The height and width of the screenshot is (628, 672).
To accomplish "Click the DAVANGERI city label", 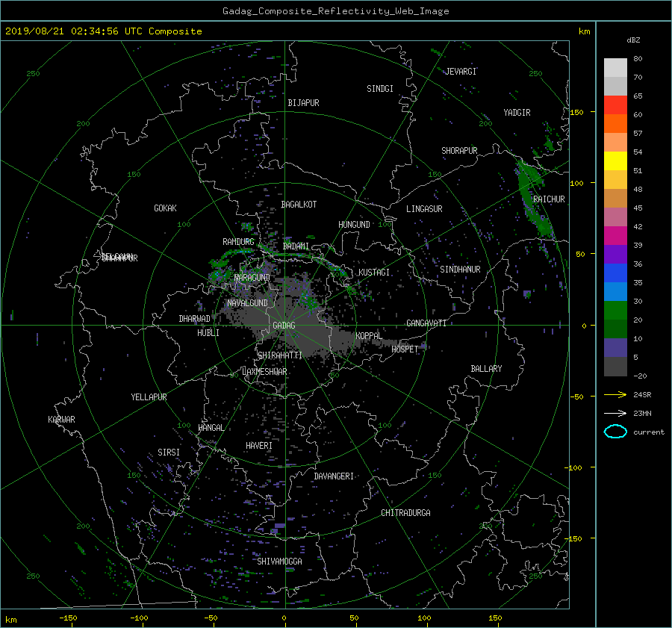I will tap(334, 476).
